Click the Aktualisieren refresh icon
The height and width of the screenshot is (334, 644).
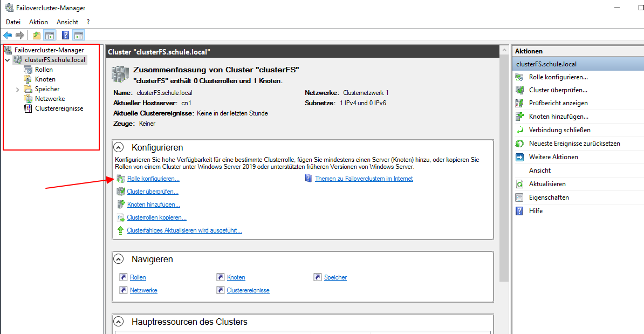click(x=520, y=183)
